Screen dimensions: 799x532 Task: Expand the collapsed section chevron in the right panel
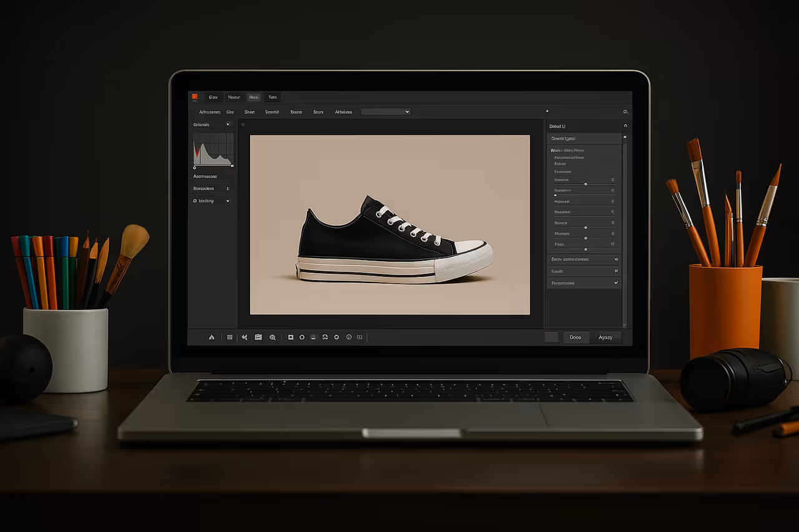click(616, 259)
